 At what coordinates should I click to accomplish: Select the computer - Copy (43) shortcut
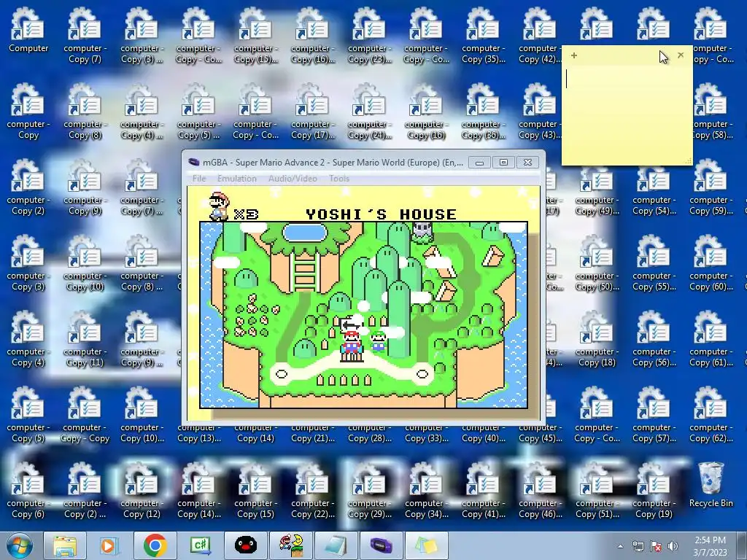coord(540,111)
